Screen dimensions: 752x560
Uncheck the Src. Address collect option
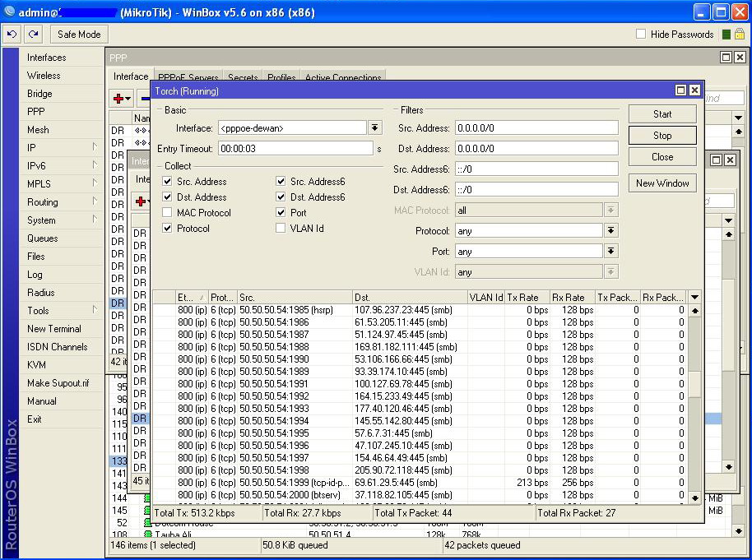point(168,182)
